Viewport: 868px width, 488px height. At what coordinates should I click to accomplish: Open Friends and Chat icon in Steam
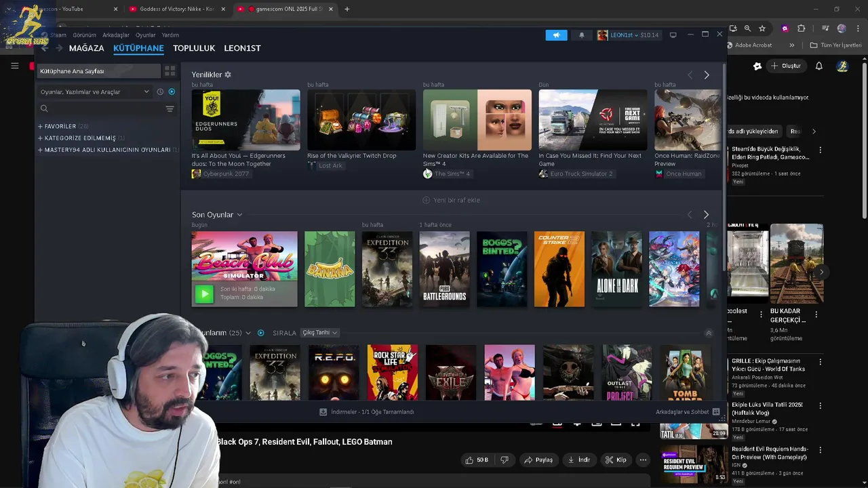point(715,411)
